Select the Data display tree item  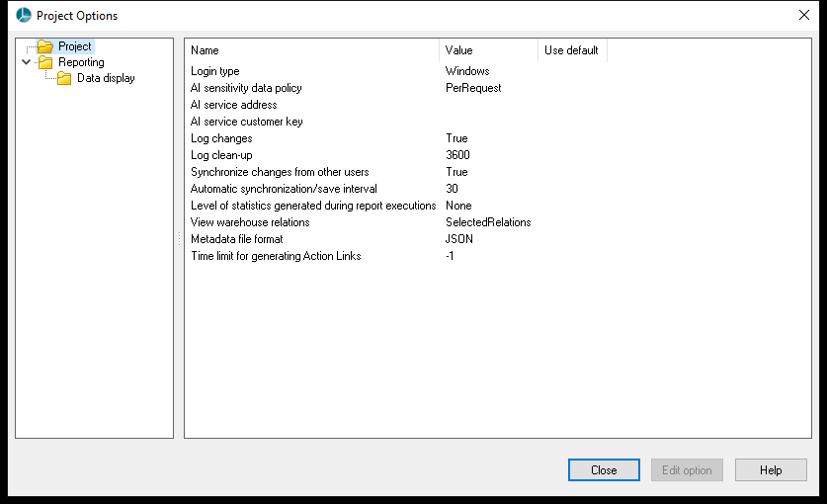106,78
